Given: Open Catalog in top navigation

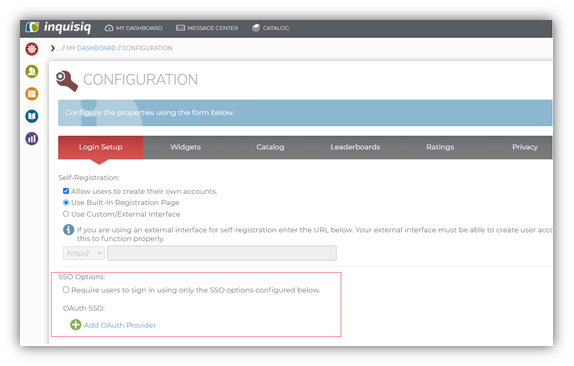Looking at the screenshot, I should pos(271,28).
